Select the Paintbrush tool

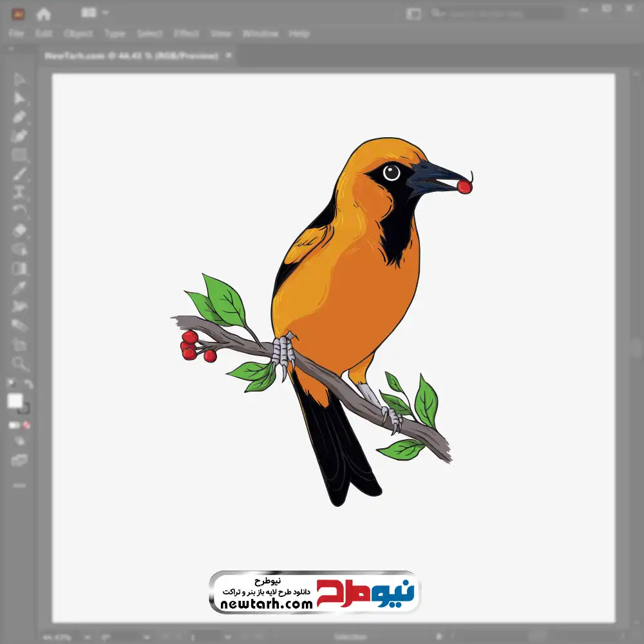[20, 174]
